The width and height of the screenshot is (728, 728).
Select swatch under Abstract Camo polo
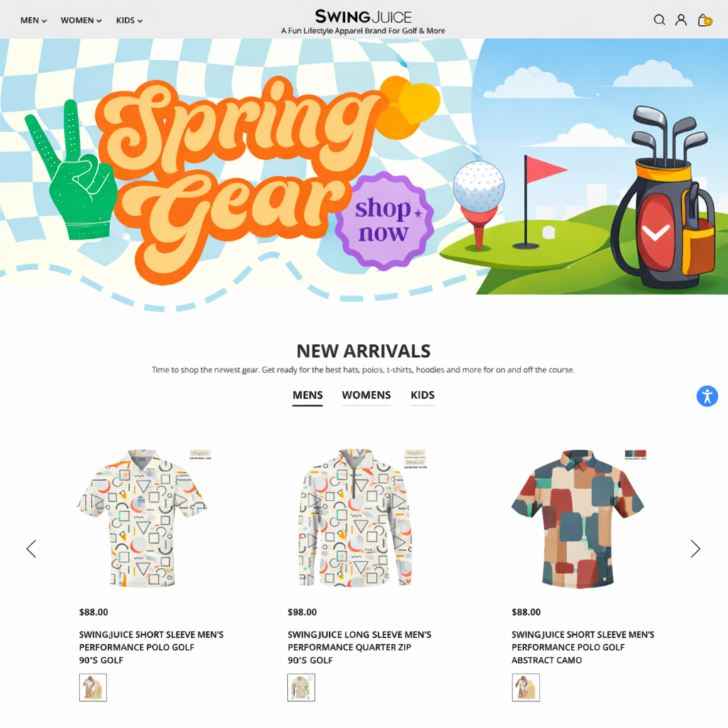pyautogui.click(x=525, y=687)
